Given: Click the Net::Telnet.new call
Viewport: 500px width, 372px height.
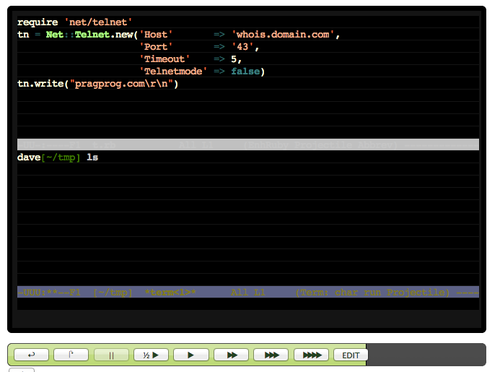Looking at the screenshot, I should point(92,35).
